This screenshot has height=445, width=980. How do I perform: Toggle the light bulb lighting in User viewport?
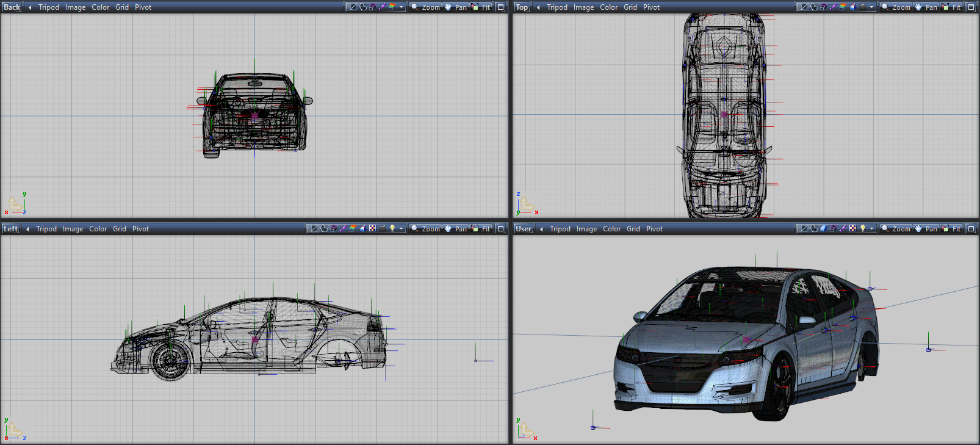[x=862, y=228]
